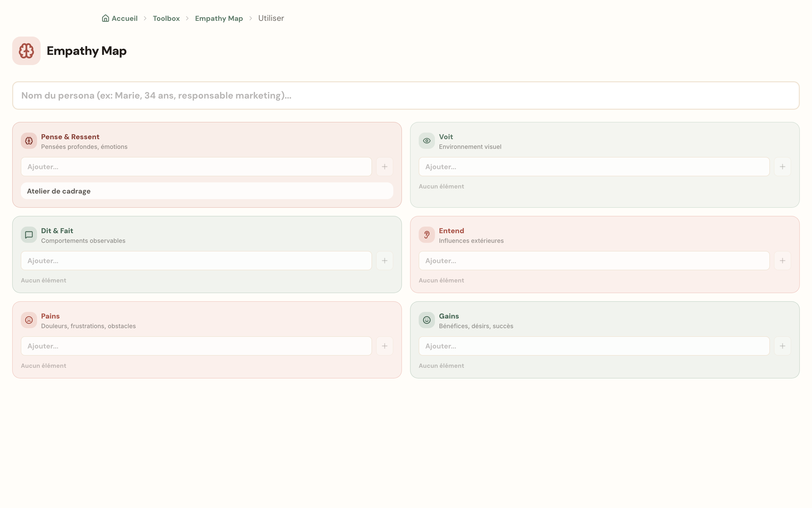812x508 pixels.
Task: Add item with plus in Pense & Ressent
Action: pos(384,167)
